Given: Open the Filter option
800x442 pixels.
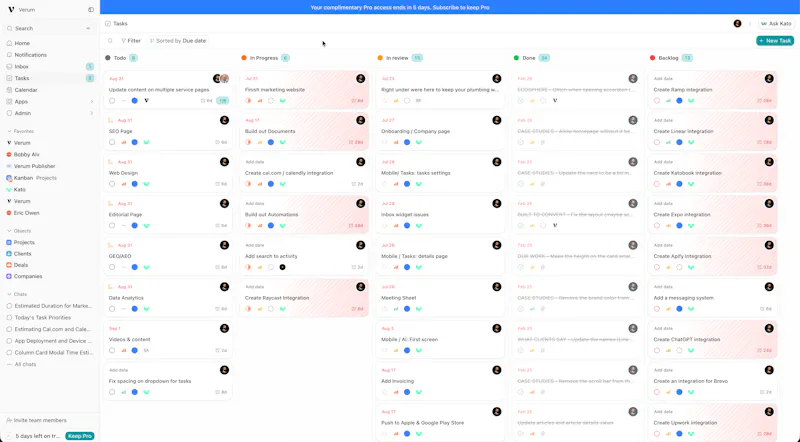Looking at the screenshot, I should pos(131,41).
